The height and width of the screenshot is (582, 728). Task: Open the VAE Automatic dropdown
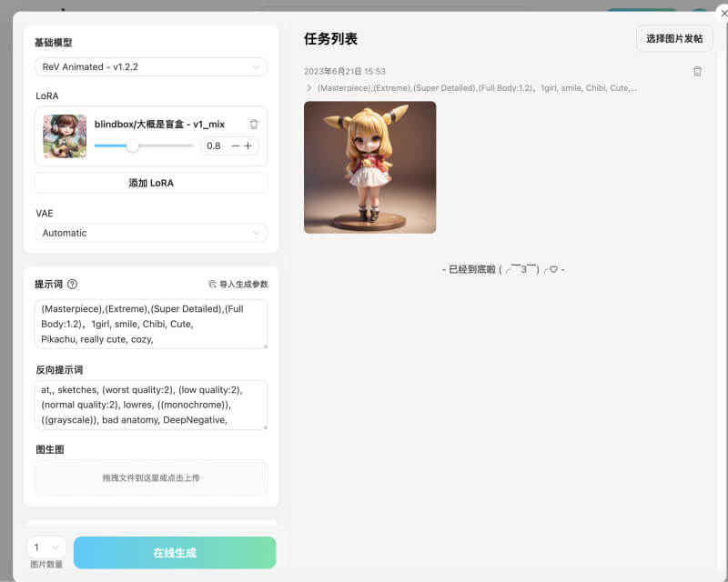pyautogui.click(x=150, y=233)
